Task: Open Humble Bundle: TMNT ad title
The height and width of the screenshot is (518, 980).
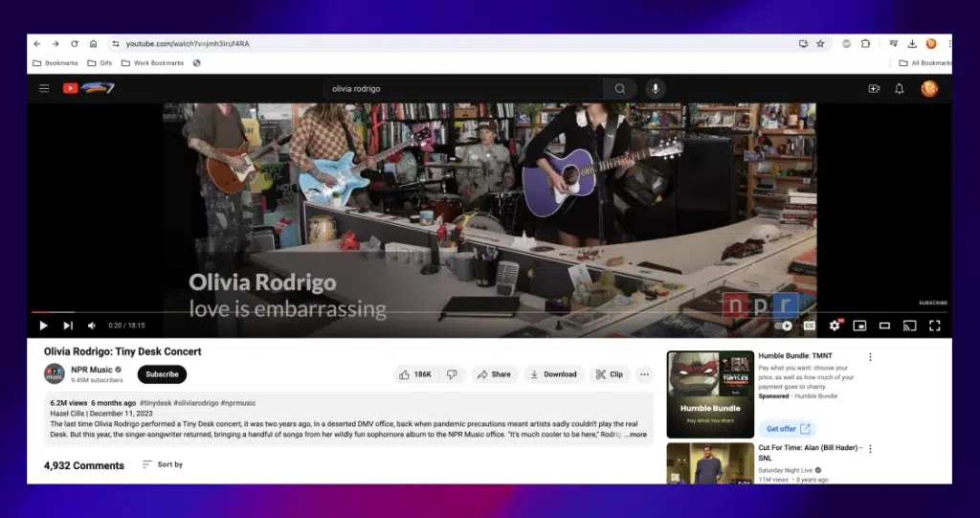Action: click(795, 355)
